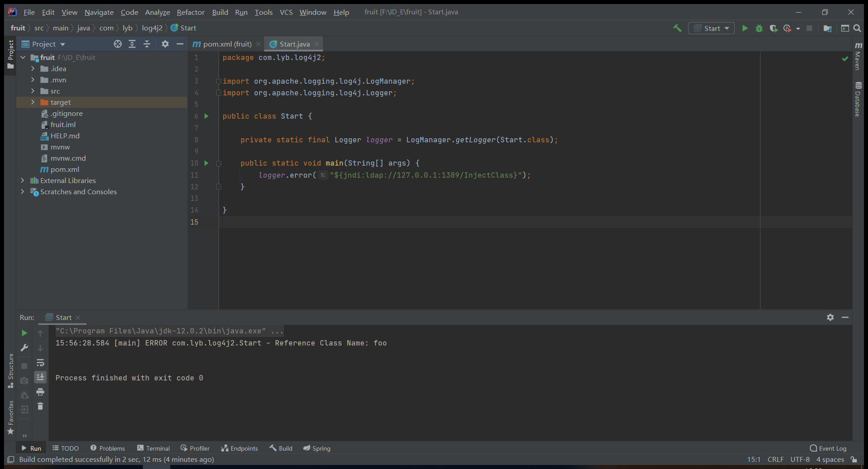868x469 pixels.
Task: Click Collapse All icon in Project panel
Action: click(x=147, y=44)
